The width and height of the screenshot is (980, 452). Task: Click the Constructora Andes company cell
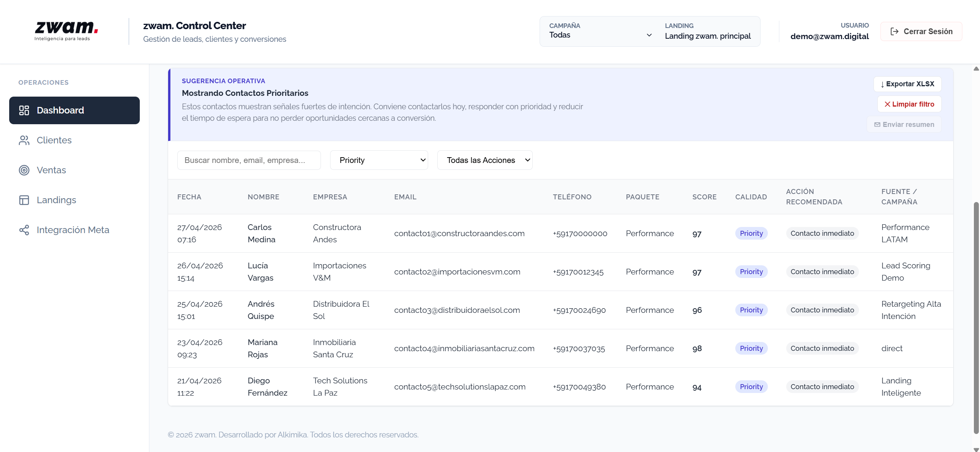point(337,233)
